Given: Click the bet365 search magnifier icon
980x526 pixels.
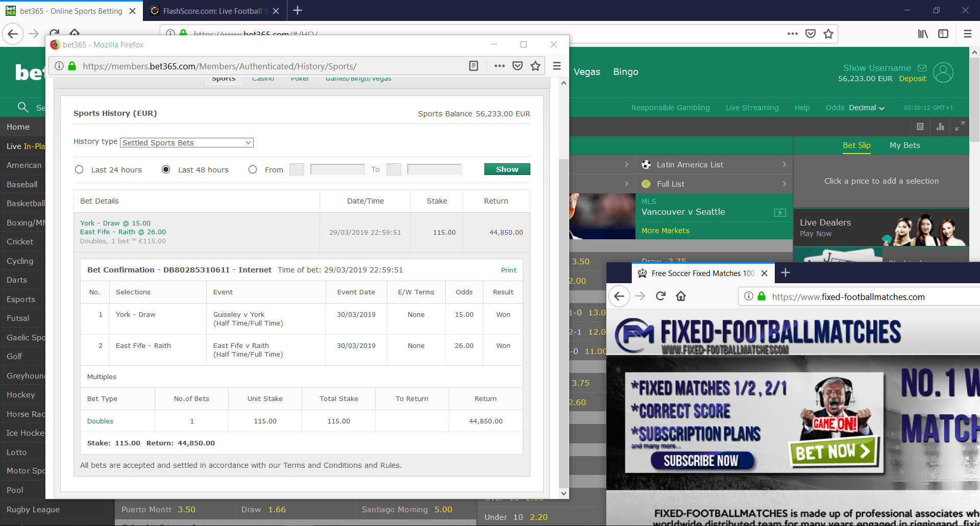Looking at the screenshot, I should click(x=23, y=107).
